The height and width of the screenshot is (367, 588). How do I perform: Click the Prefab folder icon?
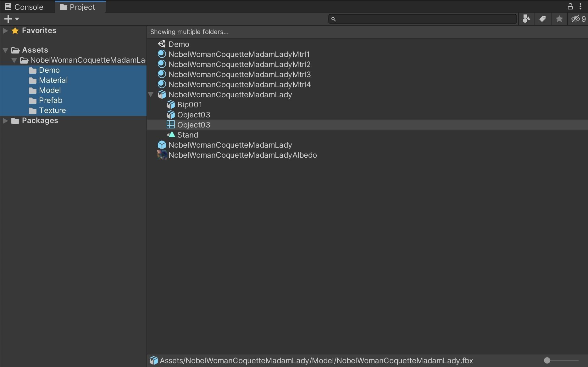point(33,100)
